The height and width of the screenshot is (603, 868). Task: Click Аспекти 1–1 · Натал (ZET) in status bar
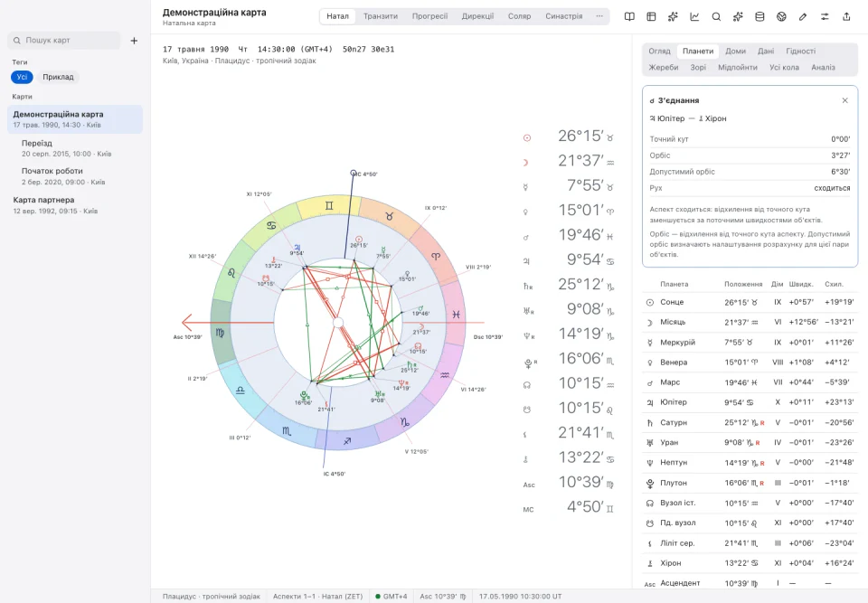317,597
